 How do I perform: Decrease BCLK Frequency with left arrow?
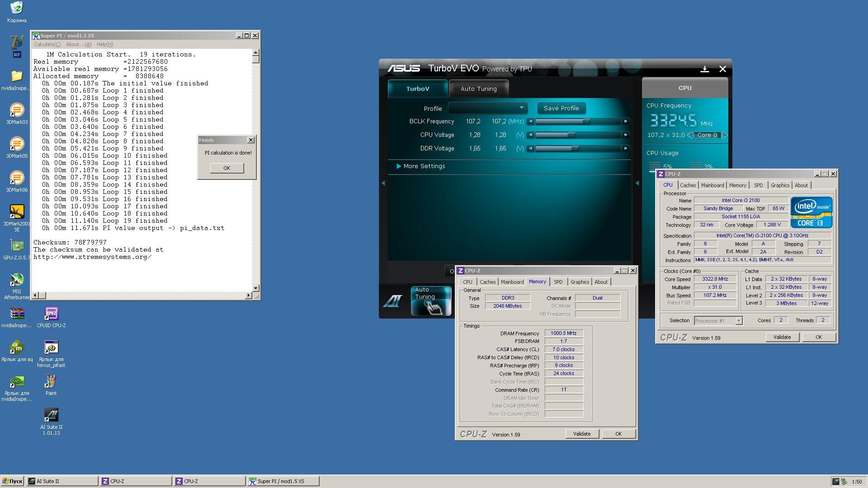click(x=531, y=122)
